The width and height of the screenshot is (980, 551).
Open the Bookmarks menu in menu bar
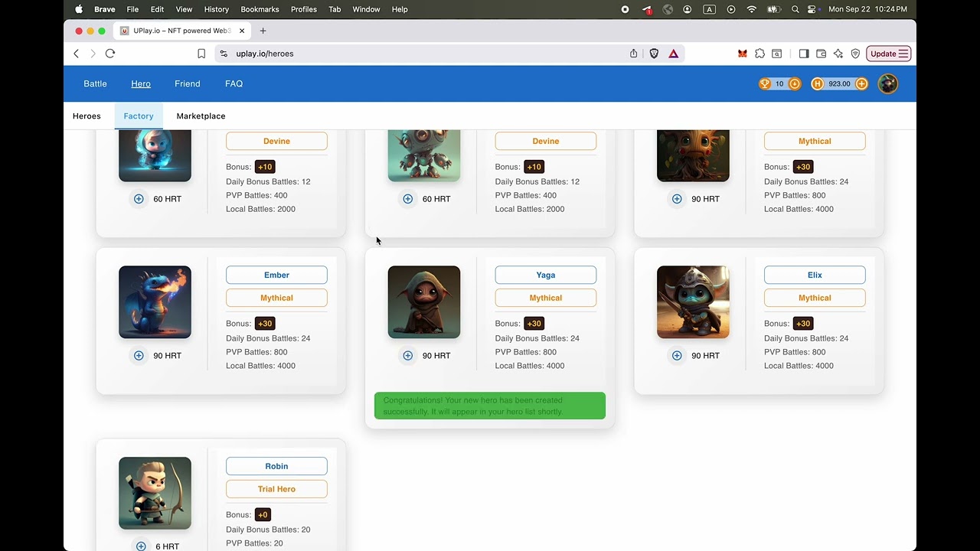260,9
